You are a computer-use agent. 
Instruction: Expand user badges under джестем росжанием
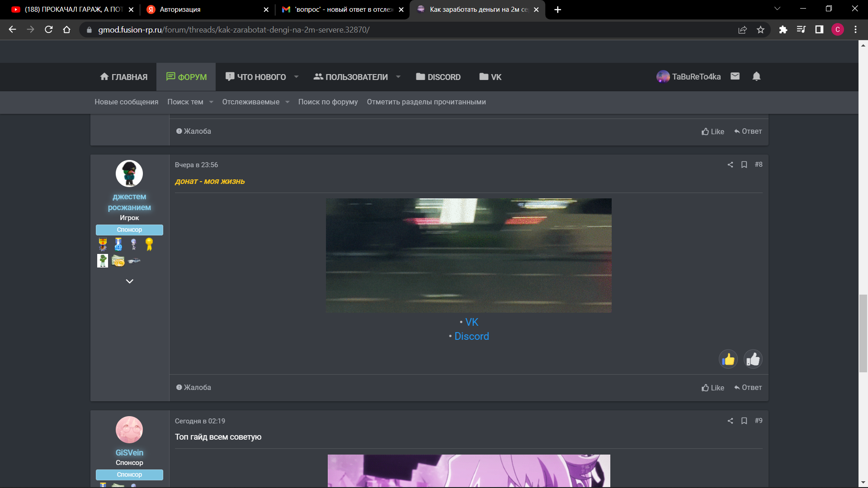129,281
